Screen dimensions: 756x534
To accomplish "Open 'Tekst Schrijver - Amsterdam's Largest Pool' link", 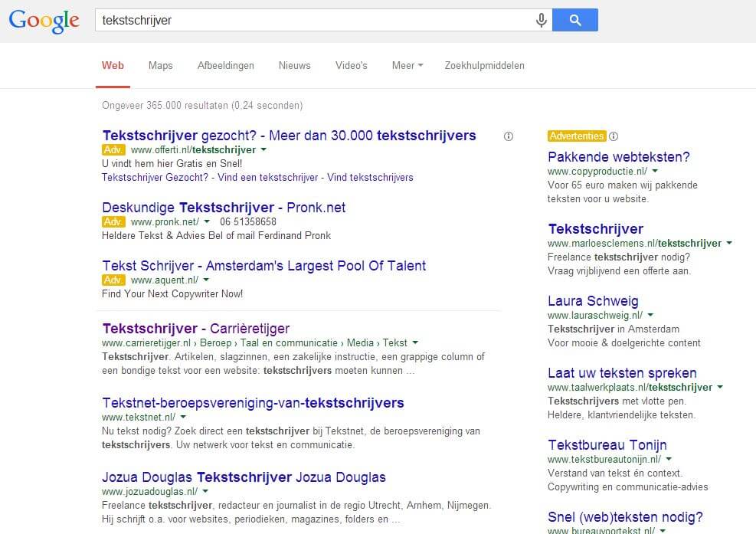I will (x=264, y=266).
